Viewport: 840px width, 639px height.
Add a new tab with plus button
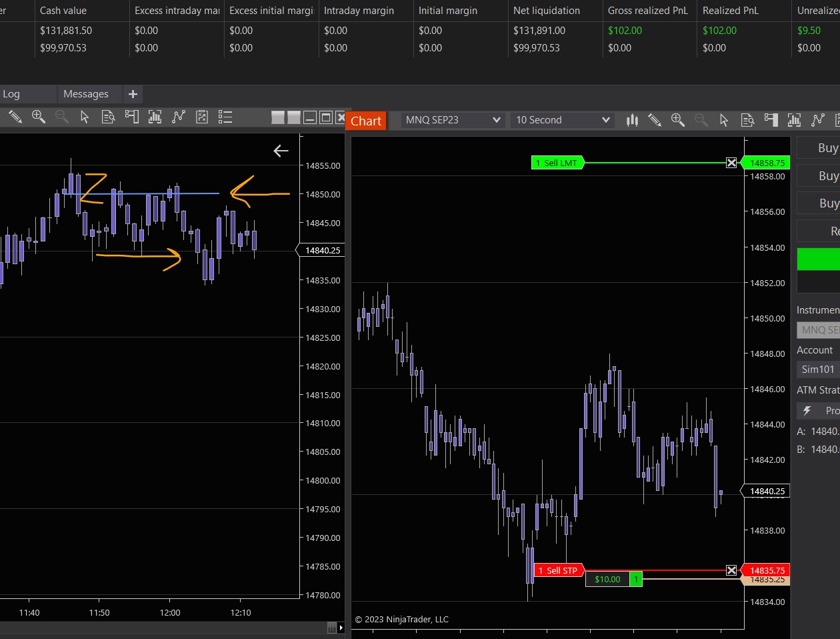coord(133,94)
